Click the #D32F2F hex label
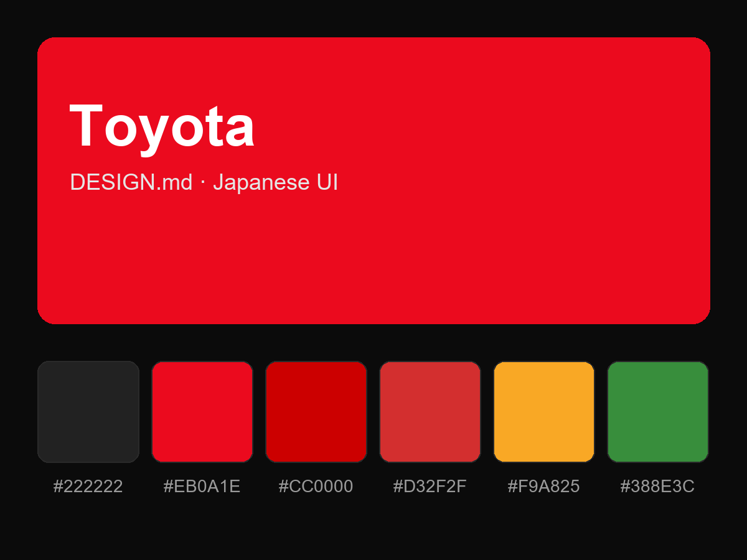Viewport: 747px width, 560px height. (430, 487)
